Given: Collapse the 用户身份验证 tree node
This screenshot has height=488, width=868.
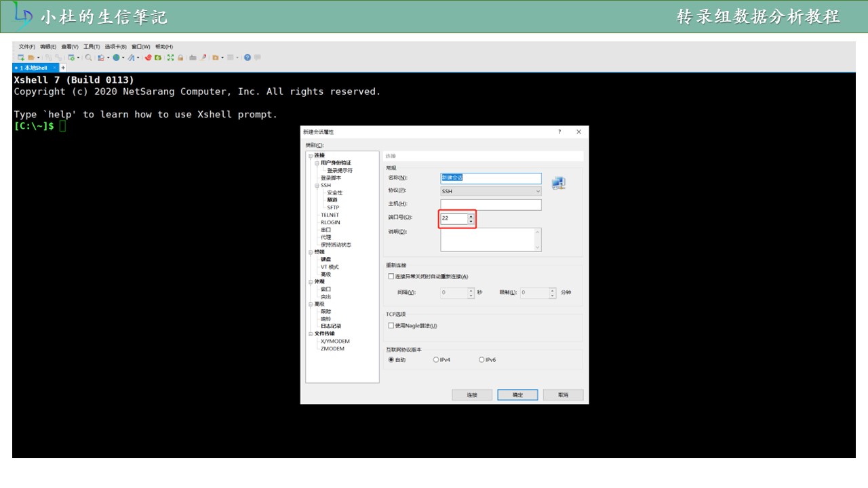Looking at the screenshot, I should [317, 163].
